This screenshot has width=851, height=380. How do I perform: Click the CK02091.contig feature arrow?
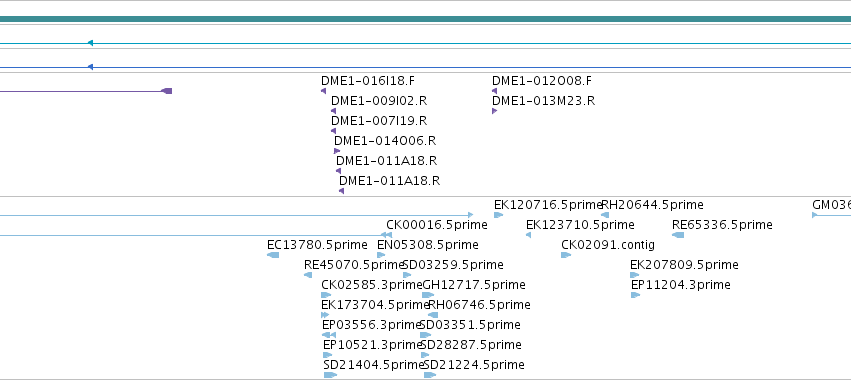[x=566, y=255]
